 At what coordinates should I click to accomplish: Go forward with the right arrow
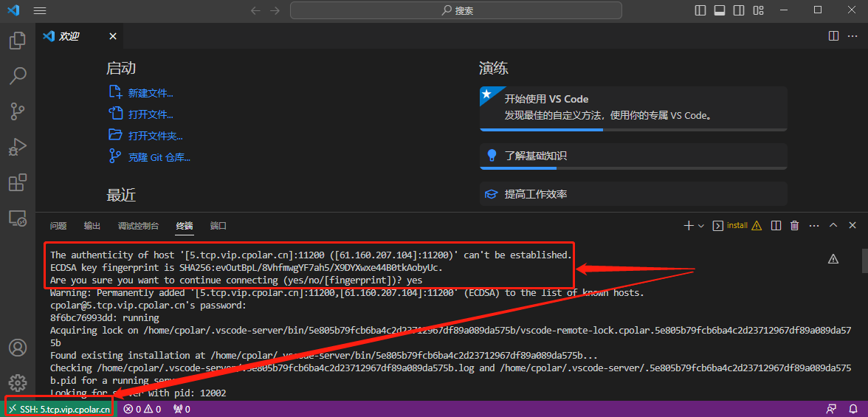click(x=275, y=10)
